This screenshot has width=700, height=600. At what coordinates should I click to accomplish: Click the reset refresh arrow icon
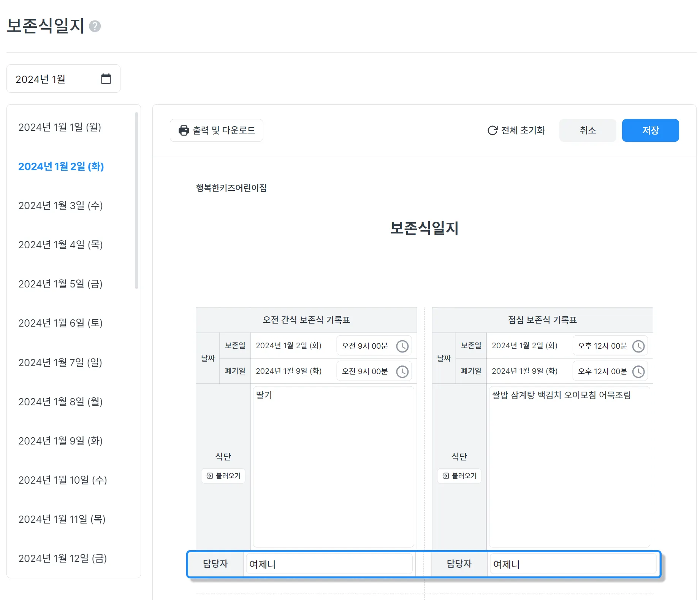493,130
